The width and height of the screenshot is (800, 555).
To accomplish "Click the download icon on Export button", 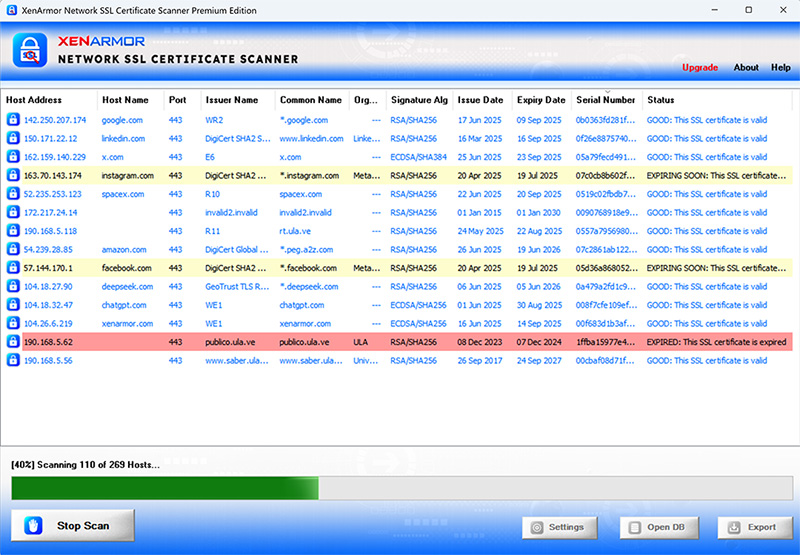I will pyautogui.click(x=734, y=527).
